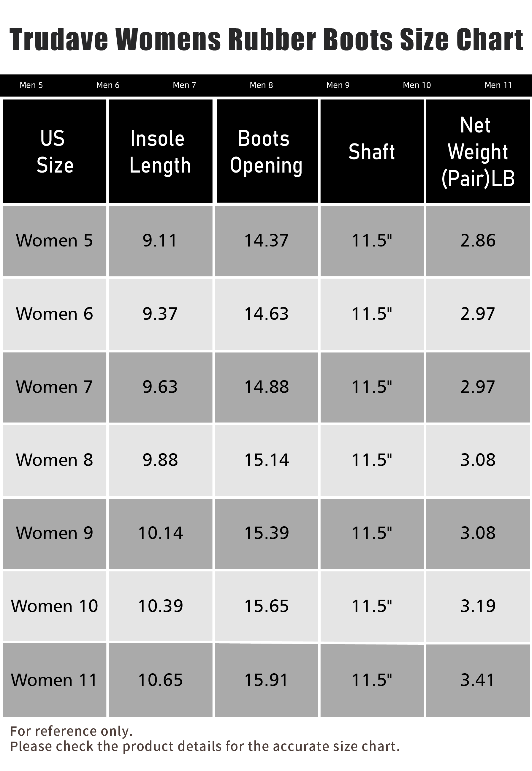Select the 14.88 boots opening cell

tap(266, 387)
